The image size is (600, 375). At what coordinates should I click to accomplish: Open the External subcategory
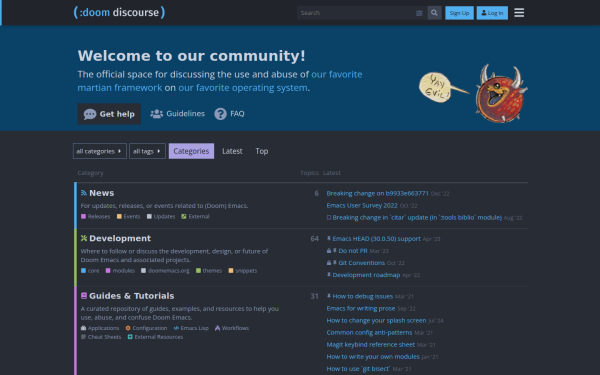(x=196, y=216)
